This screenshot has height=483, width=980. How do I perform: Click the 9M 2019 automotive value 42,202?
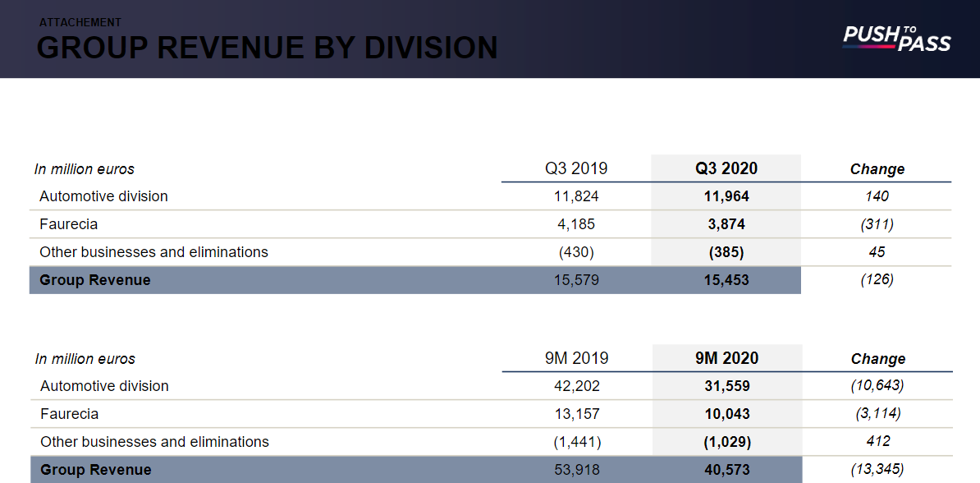pos(576,386)
